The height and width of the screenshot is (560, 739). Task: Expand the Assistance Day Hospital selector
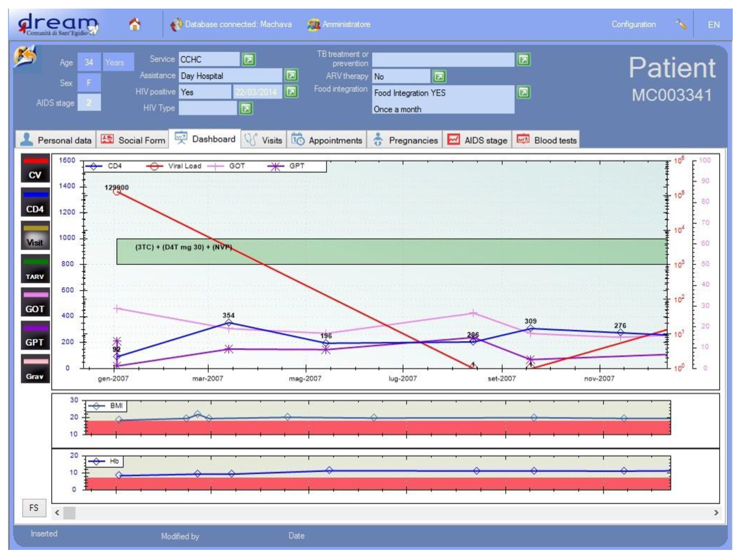[x=291, y=76]
